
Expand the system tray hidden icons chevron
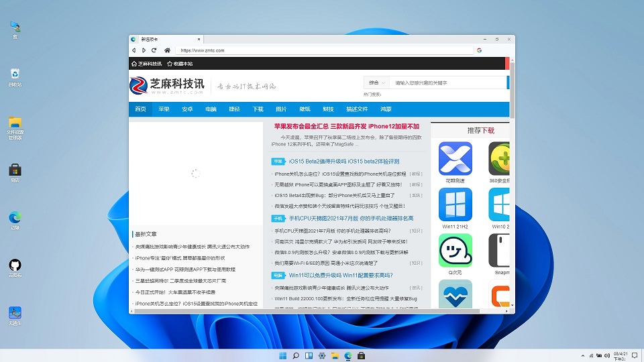(x=583, y=355)
